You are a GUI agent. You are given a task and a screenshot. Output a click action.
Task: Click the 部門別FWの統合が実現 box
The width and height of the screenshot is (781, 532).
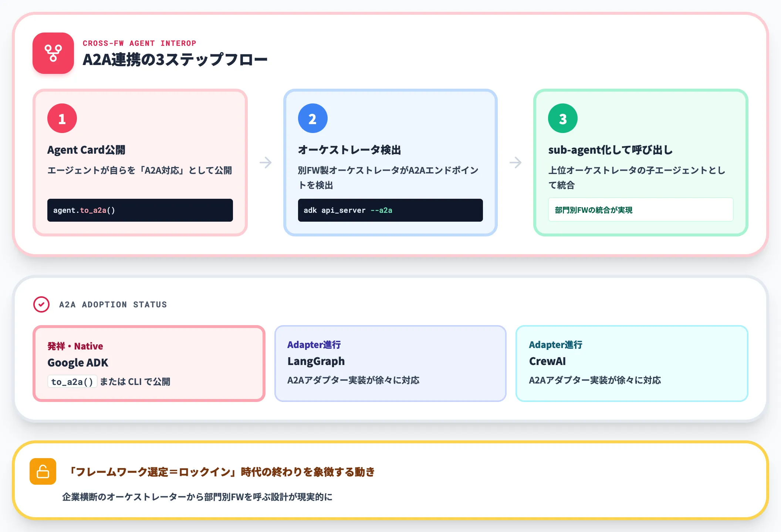coord(641,209)
